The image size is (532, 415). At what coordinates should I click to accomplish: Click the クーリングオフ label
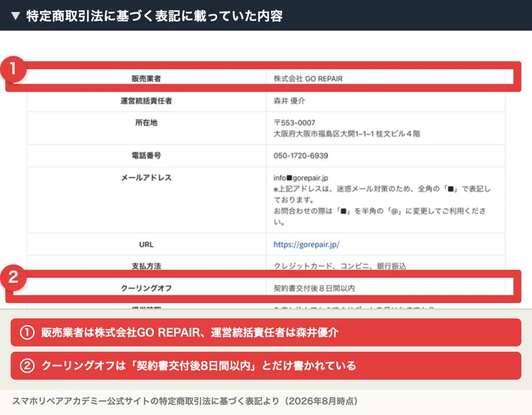[146, 288]
